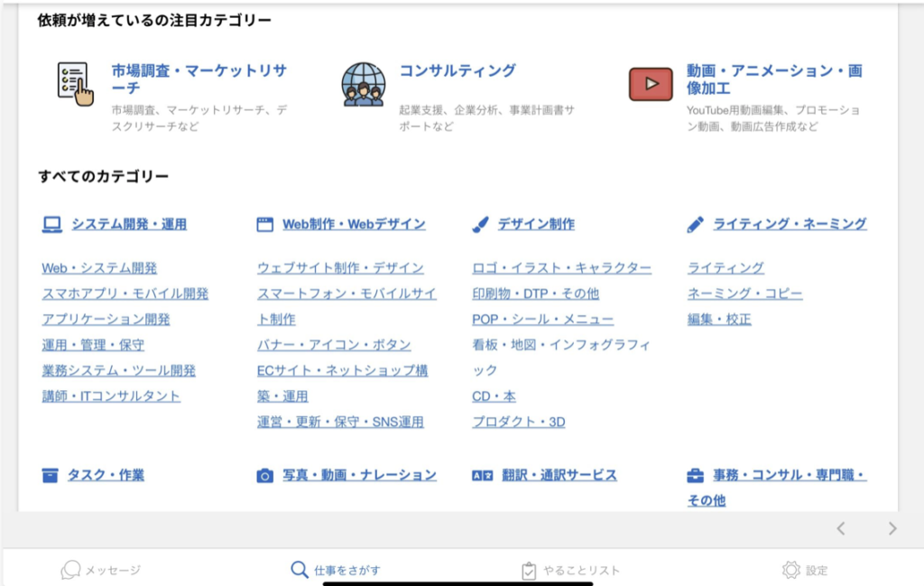924x586 pixels.
Task: Click the consulting globe people icon
Action: point(363,84)
